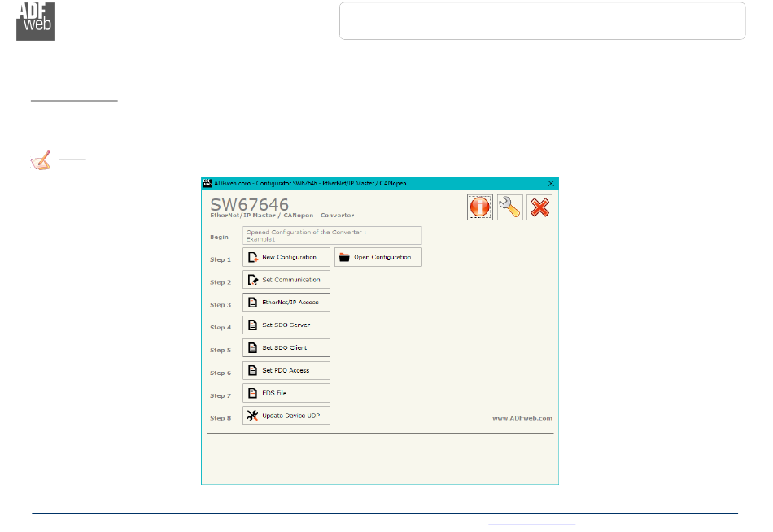Click the EtherNet/IP Master / CANopen subtitle
The height and width of the screenshot is (532, 773).
pyautogui.click(x=282, y=216)
